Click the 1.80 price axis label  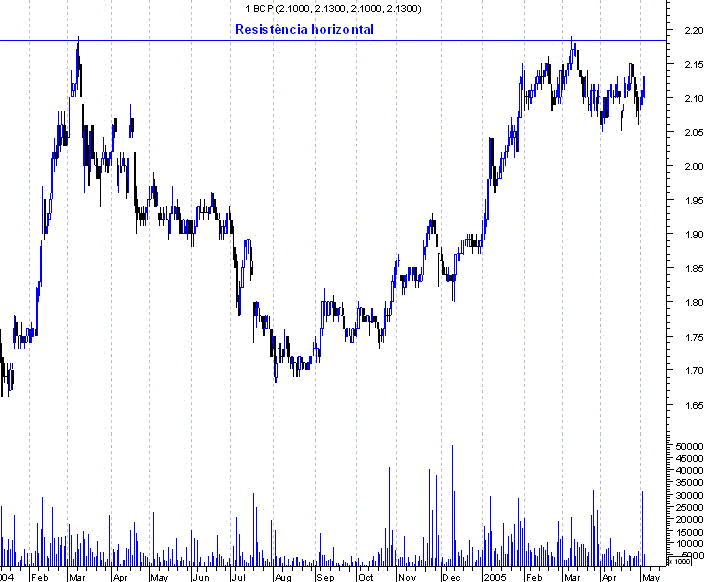(x=693, y=302)
